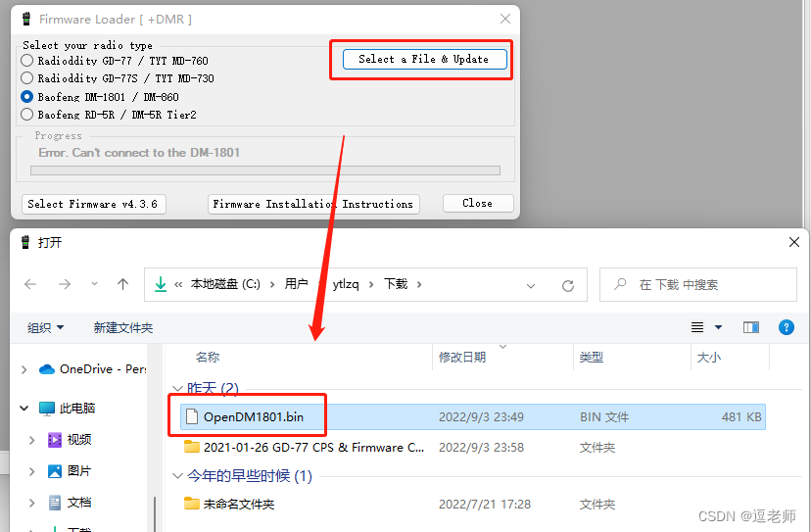The width and height of the screenshot is (811, 532).
Task: Close the Firmware Loader window with X
Action: coord(505,20)
